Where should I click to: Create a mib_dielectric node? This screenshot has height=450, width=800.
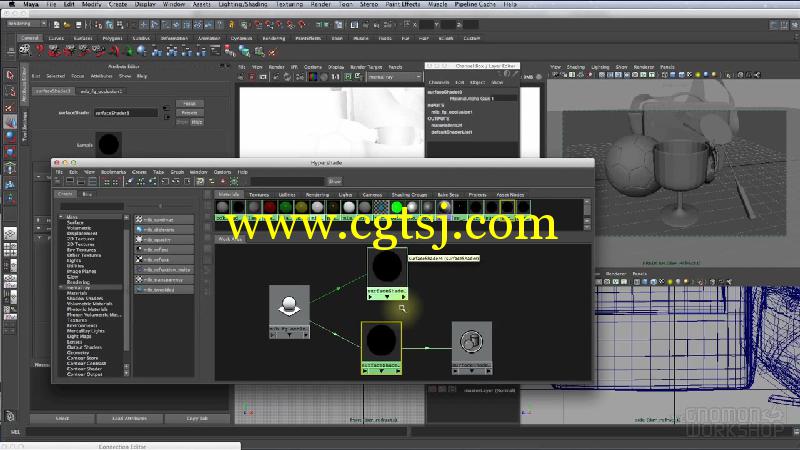point(164,230)
